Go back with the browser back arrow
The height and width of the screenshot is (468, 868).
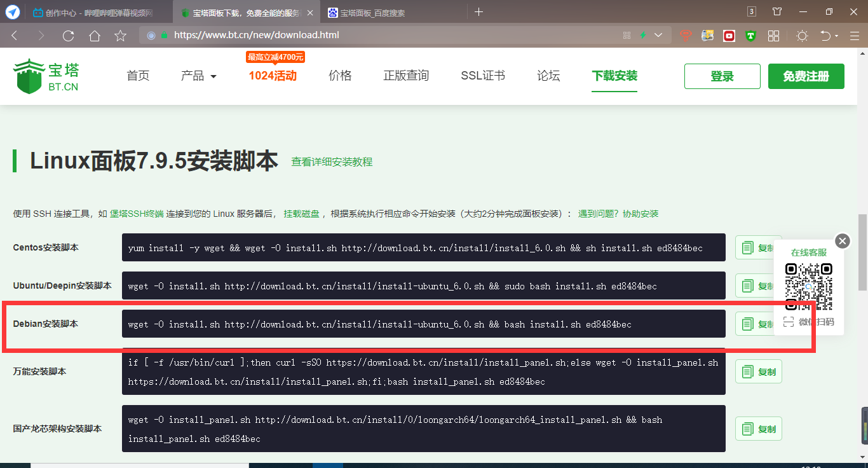tap(15, 36)
